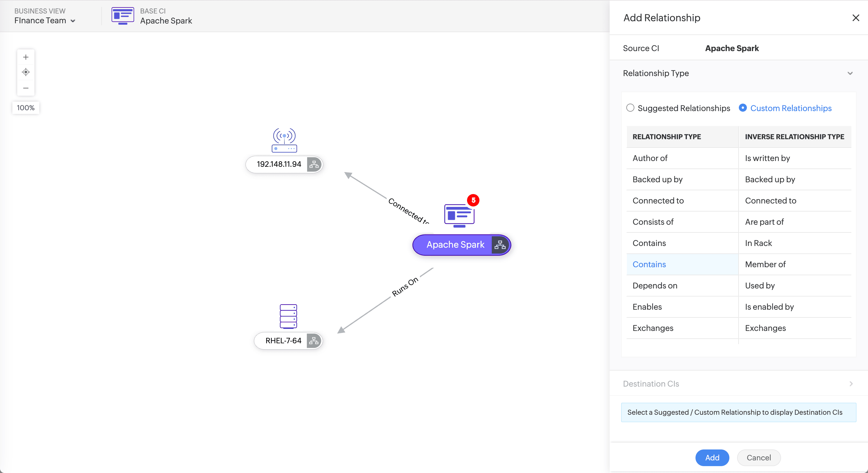Select Suggested Relationships radio button
The image size is (868, 473).
pos(630,108)
